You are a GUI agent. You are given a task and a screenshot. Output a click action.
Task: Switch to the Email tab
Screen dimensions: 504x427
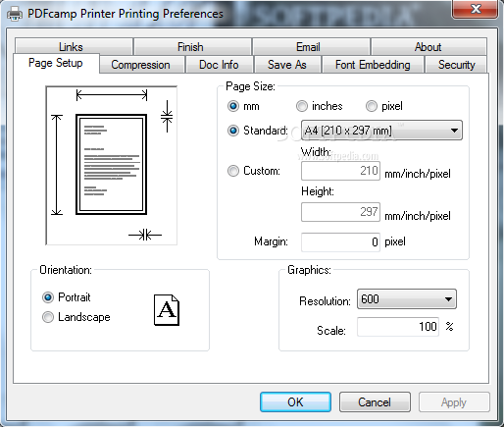tap(311, 46)
